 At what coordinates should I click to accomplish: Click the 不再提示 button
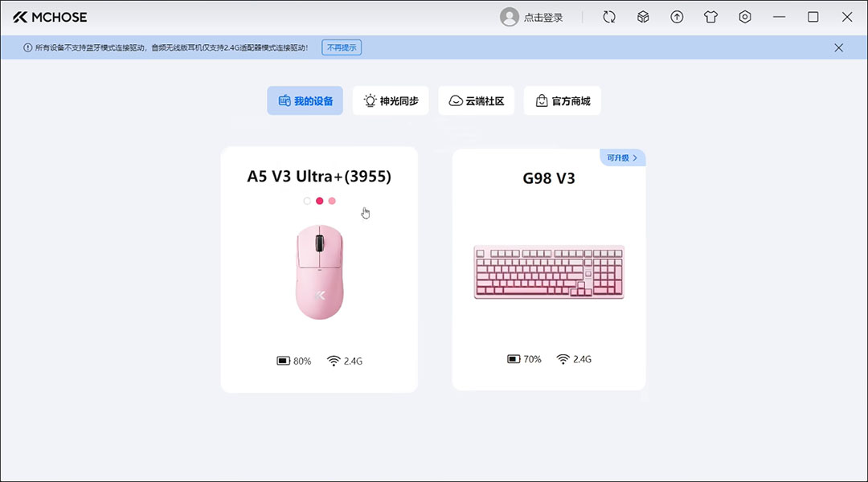click(342, 47)
